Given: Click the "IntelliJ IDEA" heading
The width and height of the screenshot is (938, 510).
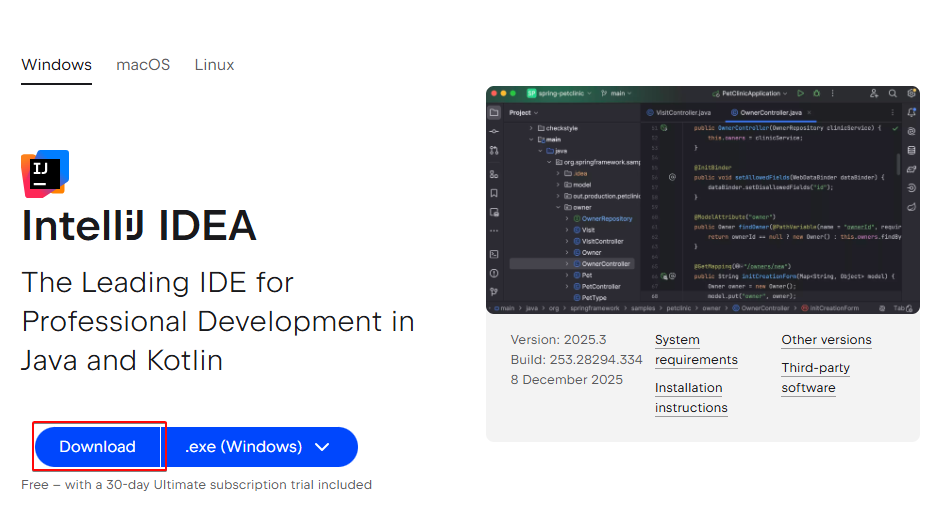Looking at the screenshot, I should tap(139, 225).
